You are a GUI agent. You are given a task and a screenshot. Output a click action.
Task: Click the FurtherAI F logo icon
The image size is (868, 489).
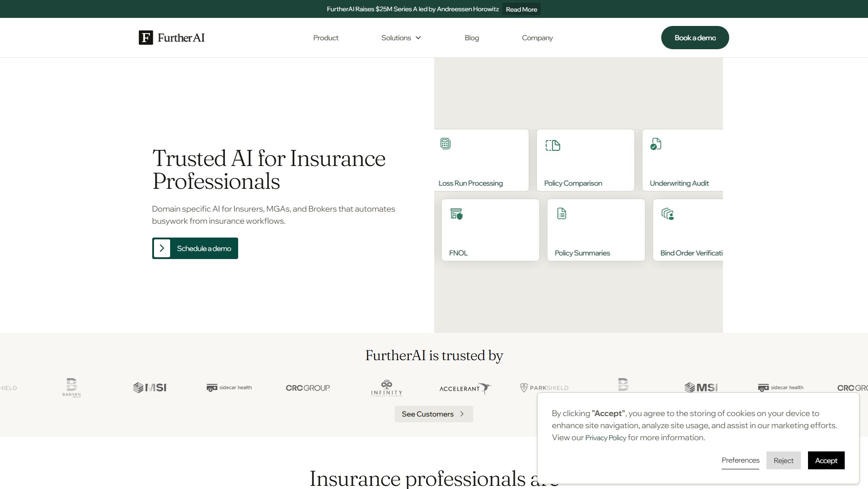coord(145,38)
